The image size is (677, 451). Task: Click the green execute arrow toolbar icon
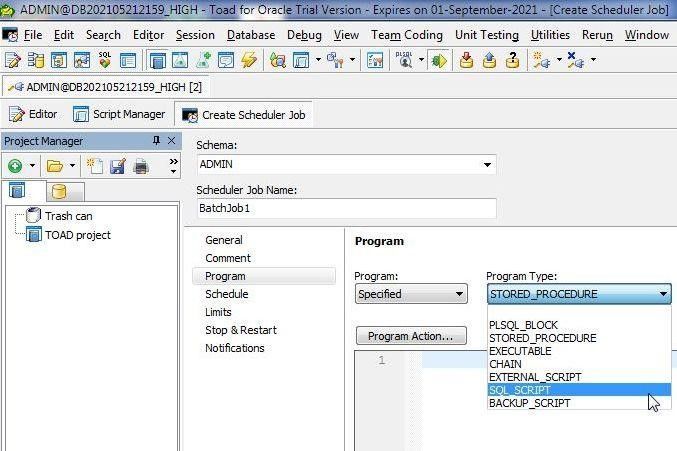(x=439, y=60)
